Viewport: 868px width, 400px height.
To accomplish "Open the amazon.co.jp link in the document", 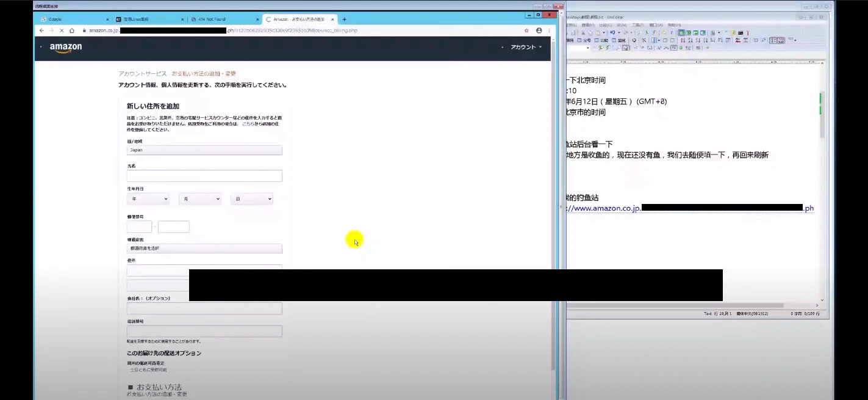I will (x=690, y=208).
